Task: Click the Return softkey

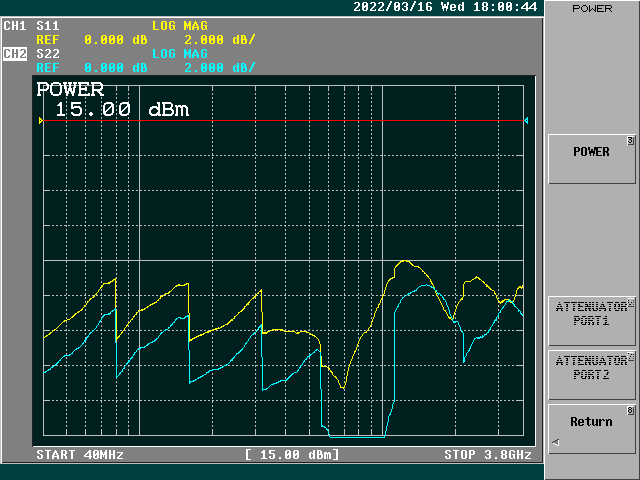Action: click(591, 429)
